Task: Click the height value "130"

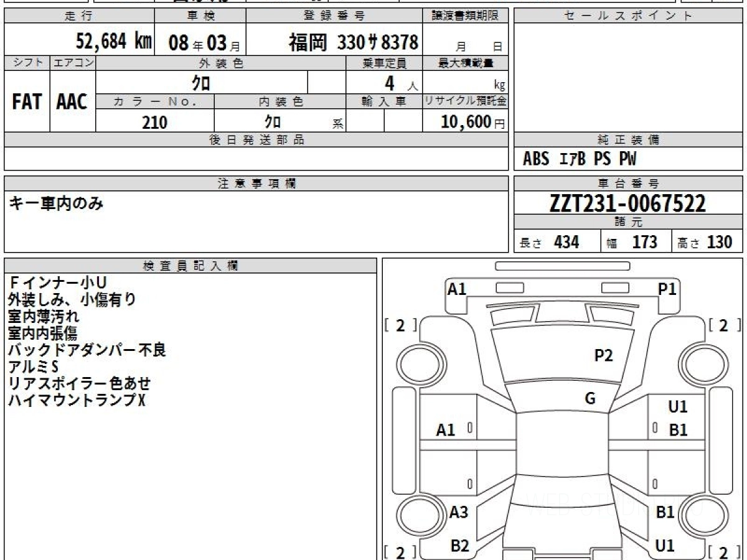Action: pos(720,242)
